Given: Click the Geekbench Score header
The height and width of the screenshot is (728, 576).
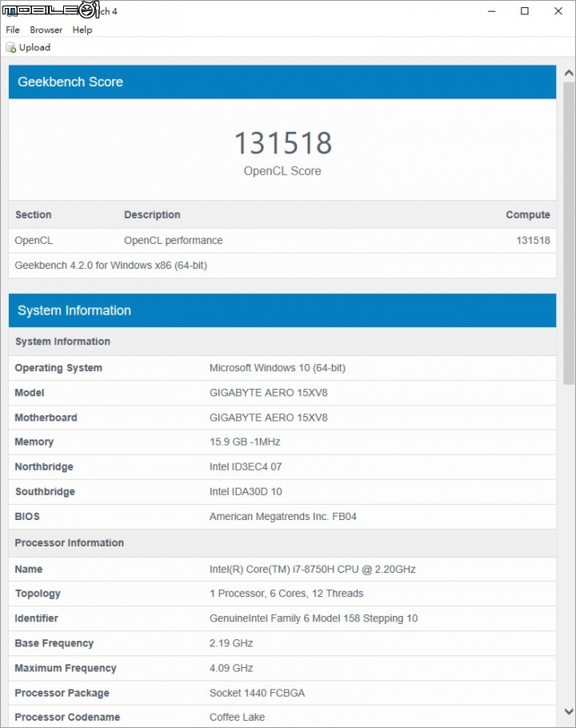Looking at the screenshot, I should tap(282, 82).
